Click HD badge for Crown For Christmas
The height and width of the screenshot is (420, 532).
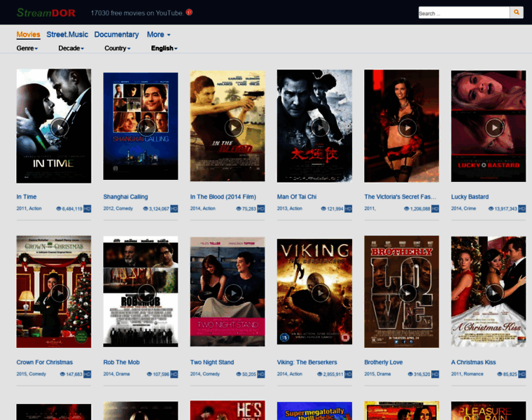click(x=87, y=374)
